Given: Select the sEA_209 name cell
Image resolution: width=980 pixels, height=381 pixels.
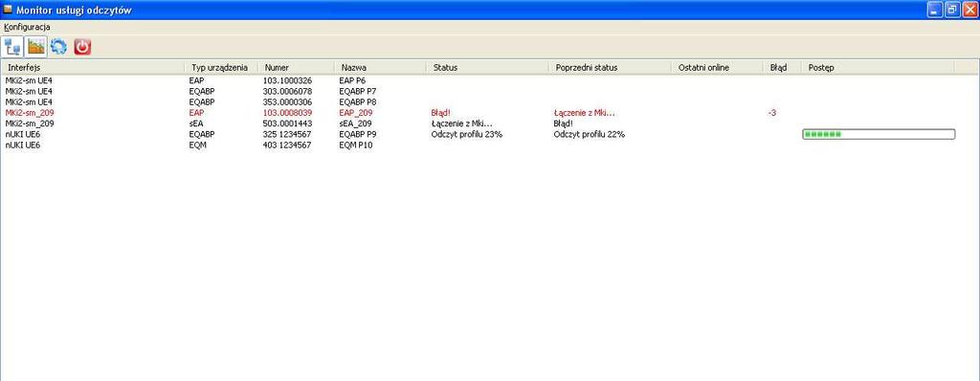Looking at the screenshot, I should (355, 123).
